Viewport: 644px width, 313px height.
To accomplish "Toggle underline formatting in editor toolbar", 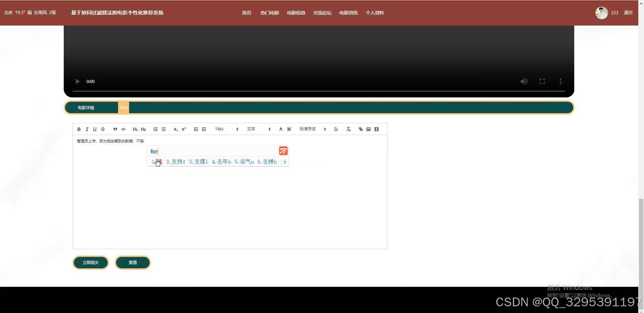I will click(95, 129).
